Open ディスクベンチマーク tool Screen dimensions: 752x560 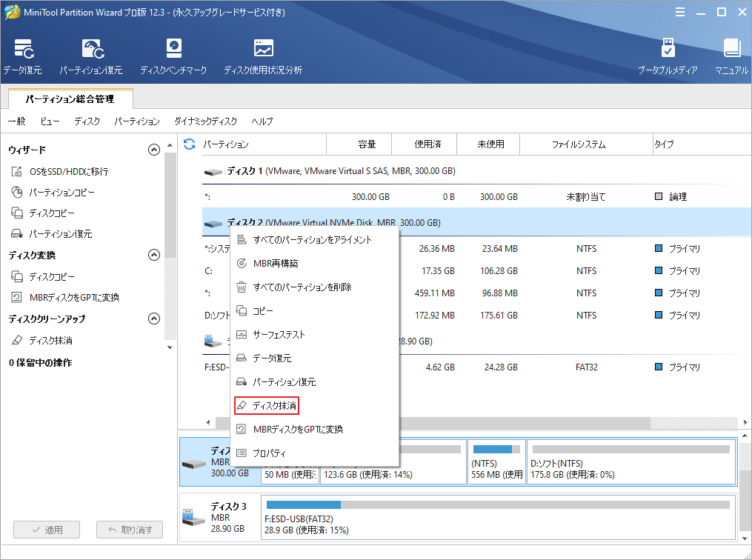click(173, 56)
